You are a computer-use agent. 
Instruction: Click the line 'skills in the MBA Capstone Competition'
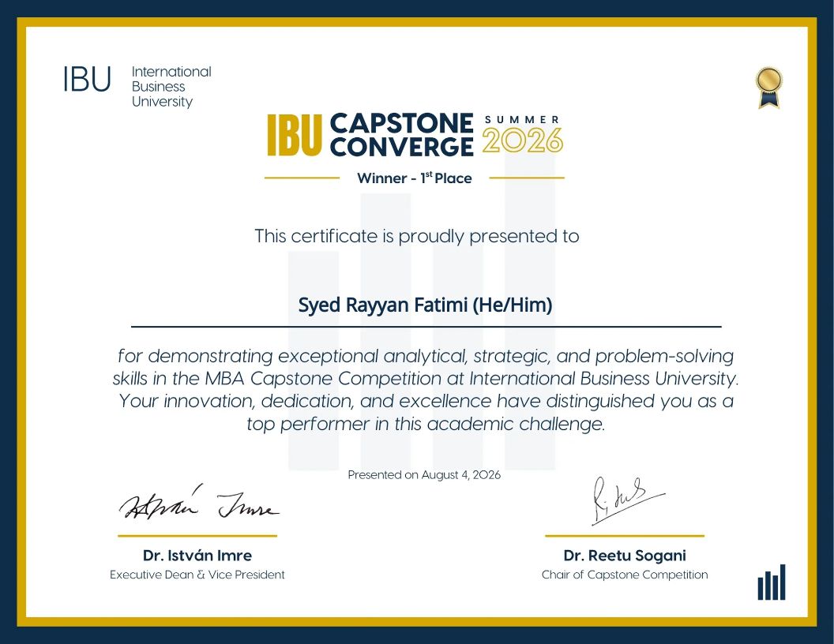click(426, 378)
